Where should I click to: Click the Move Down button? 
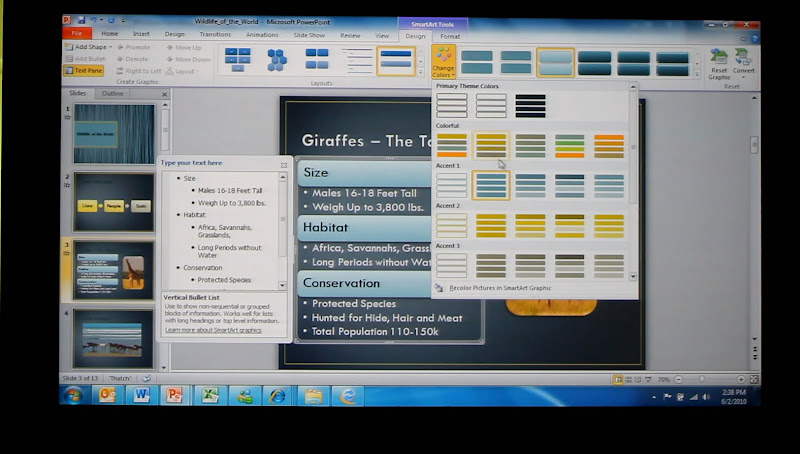[x=188, y=59]
